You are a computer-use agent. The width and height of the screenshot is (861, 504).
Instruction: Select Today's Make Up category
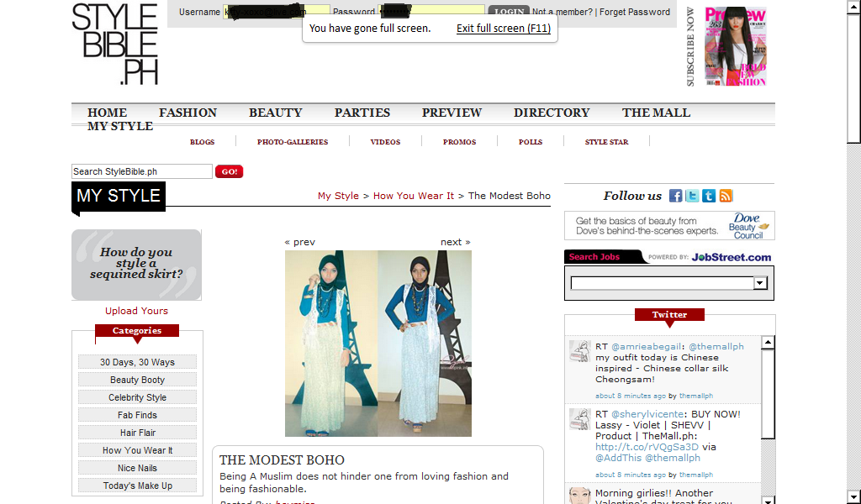[x=137, y=485]
